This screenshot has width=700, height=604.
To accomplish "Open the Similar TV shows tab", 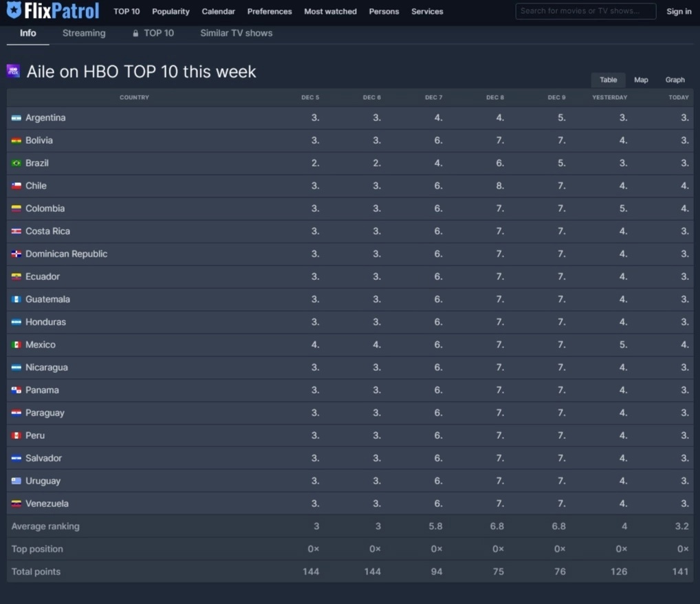I will (x=236, y=33).
